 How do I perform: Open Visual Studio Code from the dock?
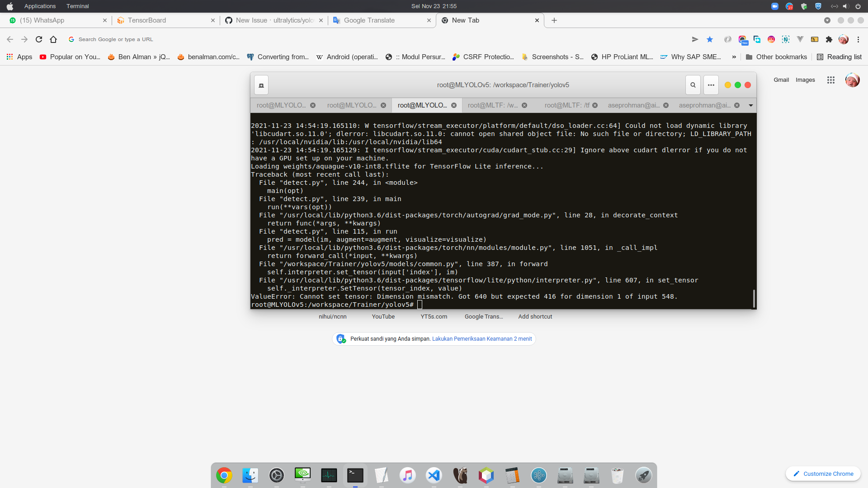click(x=434, y=475)
